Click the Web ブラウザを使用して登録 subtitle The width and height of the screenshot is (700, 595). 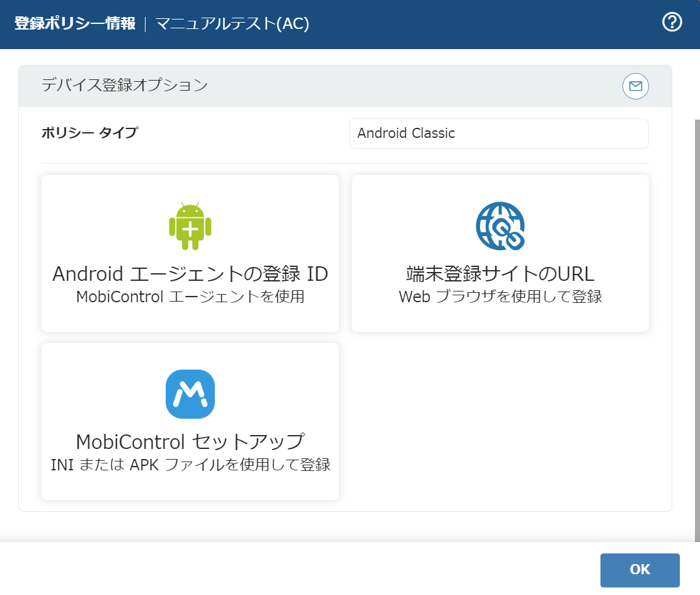[x=500, y=297]
